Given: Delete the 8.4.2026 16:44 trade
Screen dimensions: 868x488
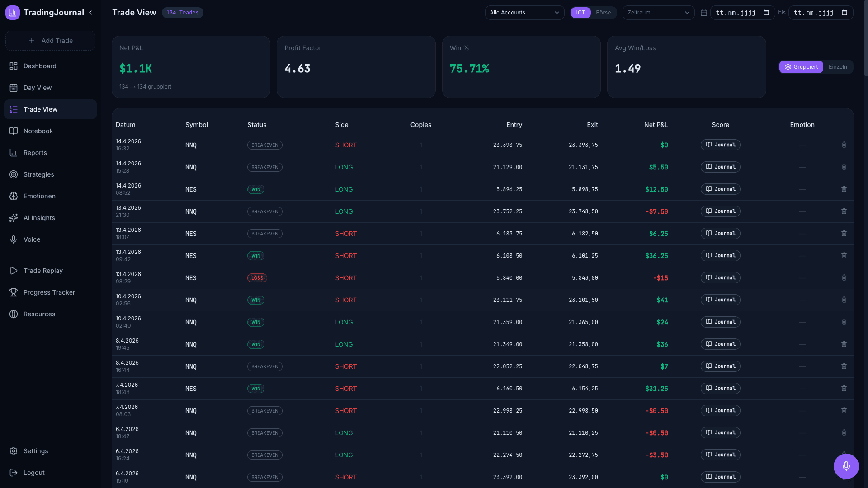Looking at the screenshot, I should 844,366.
